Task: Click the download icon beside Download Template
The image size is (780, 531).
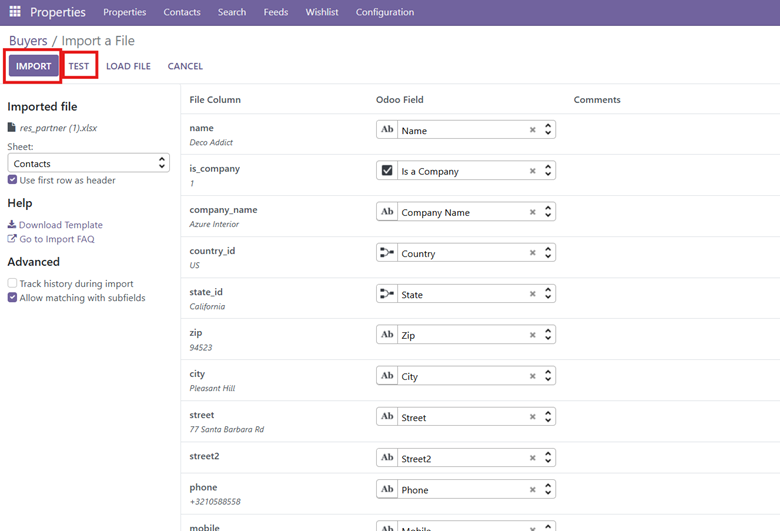Action: [12, 225]
